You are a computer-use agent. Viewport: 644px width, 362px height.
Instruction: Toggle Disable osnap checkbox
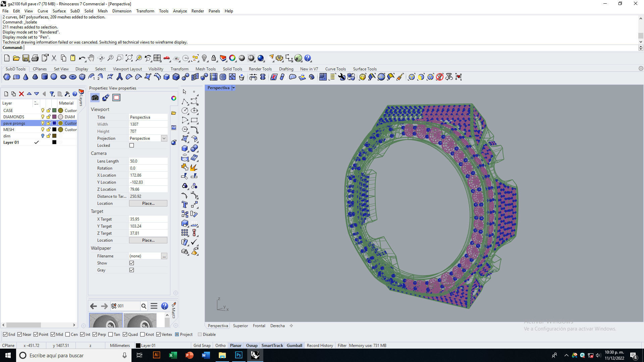(200, 335)
